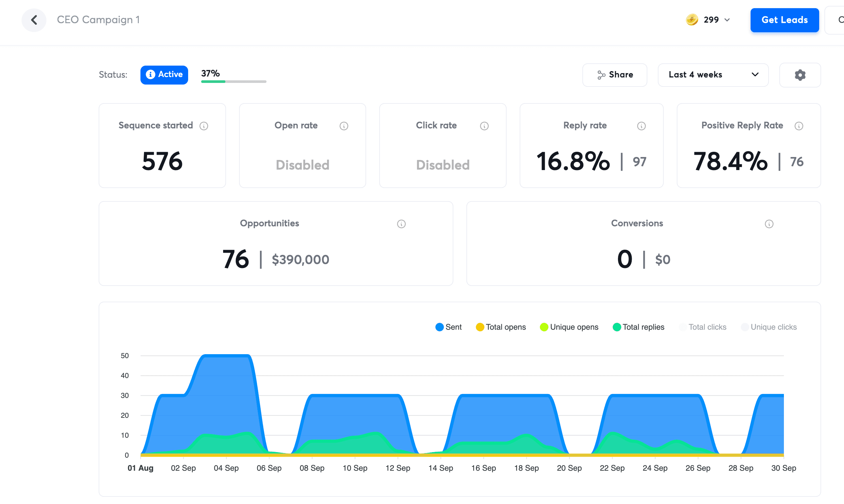Toggle the Unique opens legend entry
Image resolution: width=844 pixels, height=504 pixels.
pyautogui.click(x=569, y=327)
